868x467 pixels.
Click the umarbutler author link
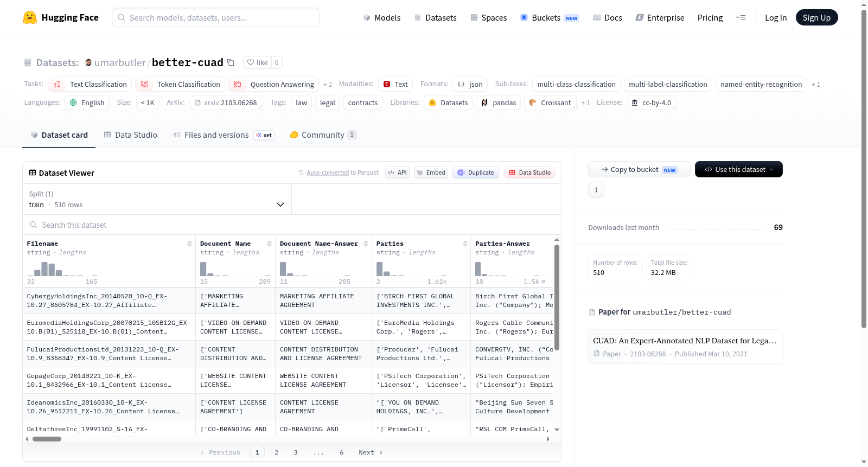120,62
